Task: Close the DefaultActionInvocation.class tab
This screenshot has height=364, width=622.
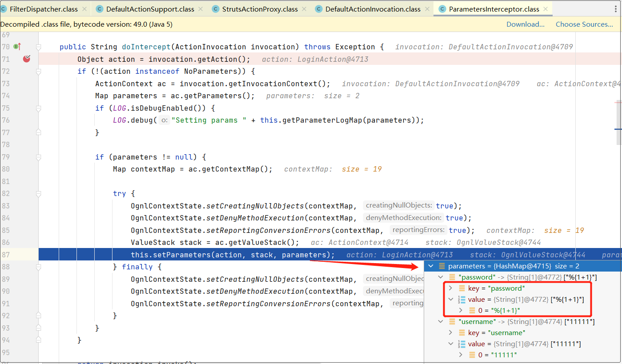Action: coord(427,9)
